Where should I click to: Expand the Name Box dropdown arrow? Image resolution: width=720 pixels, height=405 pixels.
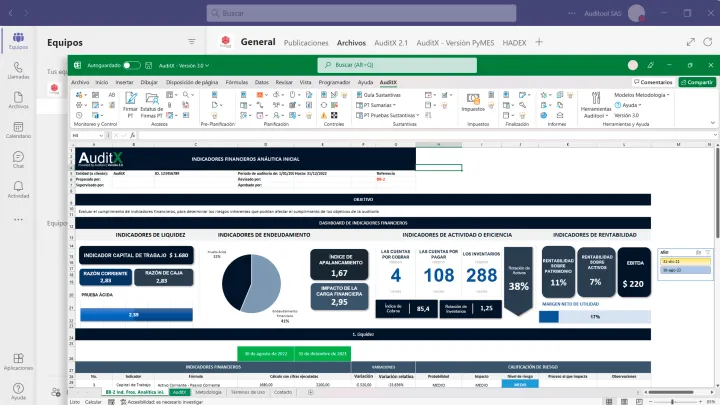(x=101, y=135)
